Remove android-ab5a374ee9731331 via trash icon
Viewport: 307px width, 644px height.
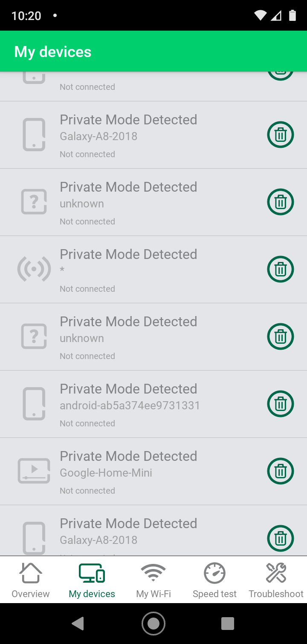(x=280, y=404)
